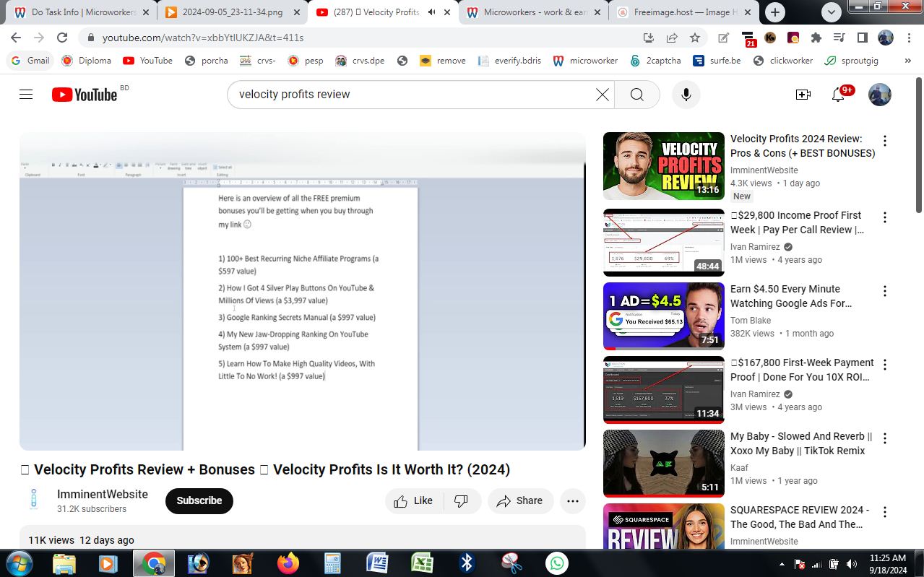924x577 pixels.
Task: Adjust volume from tray speaker icon
Action: point(851,563)
